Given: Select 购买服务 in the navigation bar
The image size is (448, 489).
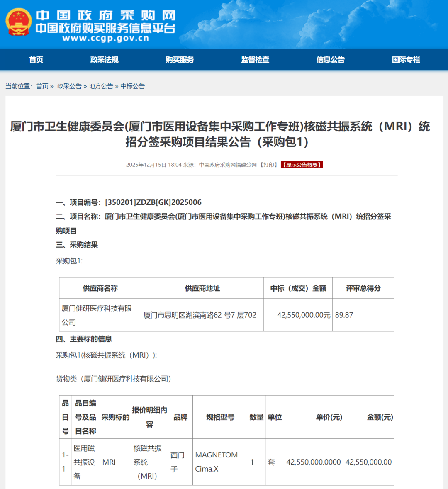Looking at the screenshot, I should 180,60.
